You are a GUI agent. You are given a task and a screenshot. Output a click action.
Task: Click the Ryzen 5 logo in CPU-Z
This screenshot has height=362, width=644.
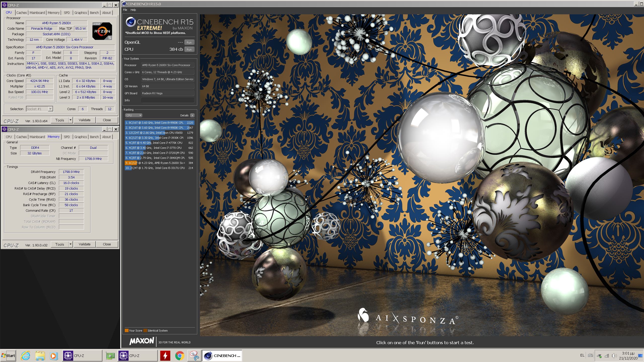point(102,31)
